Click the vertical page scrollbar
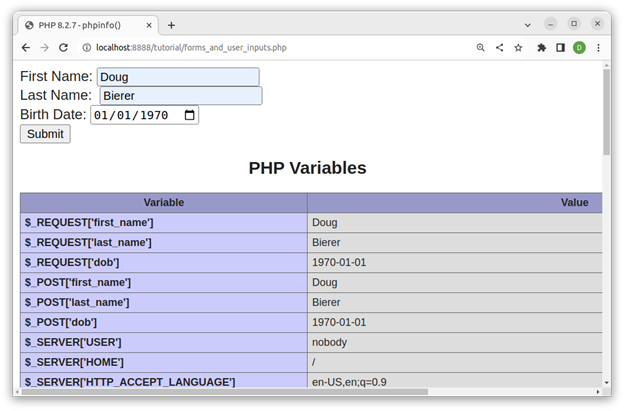624x411 pixels. (x=606, y=110)
